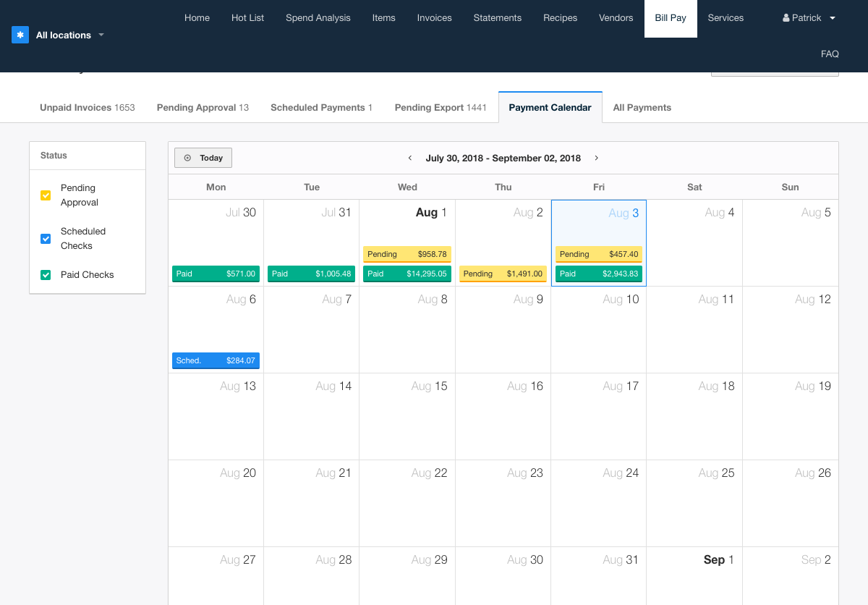
Task: Open the All locations dropdown
Action: (69, 35)
